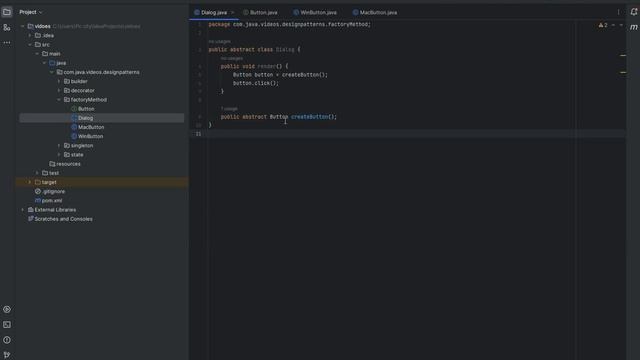The height and width of the screenshot is (360, 640).
Task: Click the resources folder icon
Action: coord(52,164)
